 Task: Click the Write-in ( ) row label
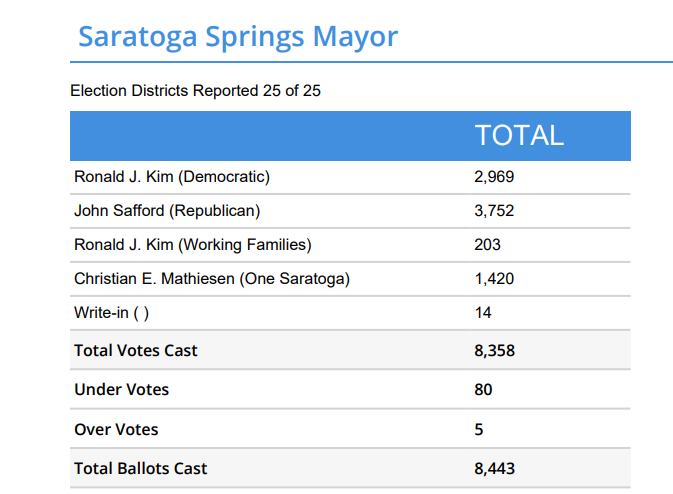[112, 313]
